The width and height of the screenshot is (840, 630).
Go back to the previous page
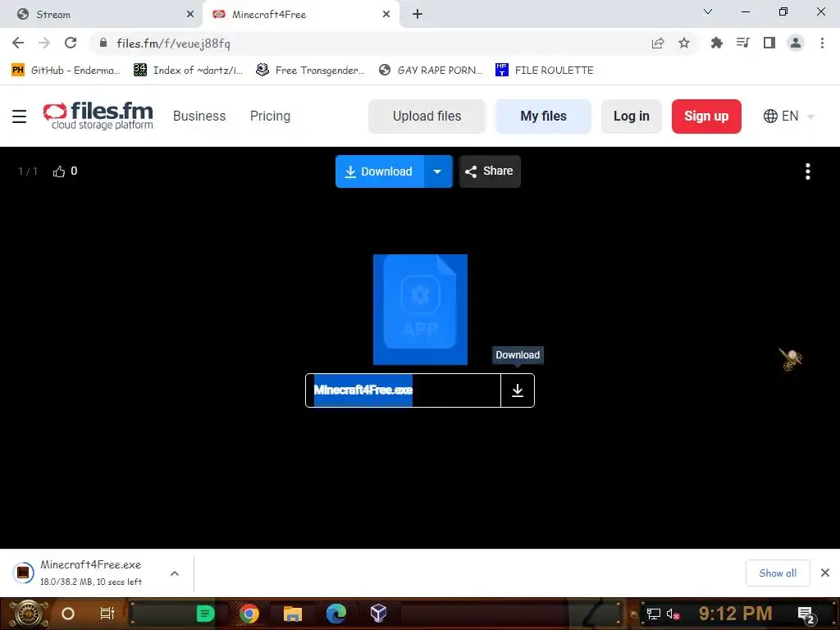pos(18,43)
